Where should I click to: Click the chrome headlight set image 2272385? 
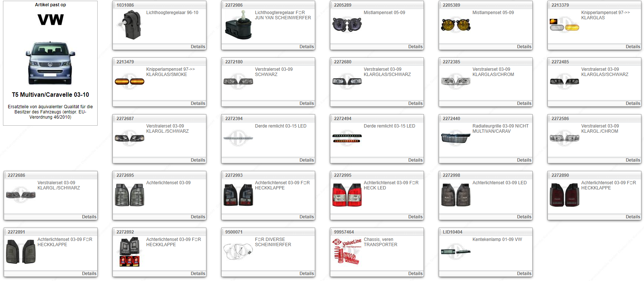(455, 82)
